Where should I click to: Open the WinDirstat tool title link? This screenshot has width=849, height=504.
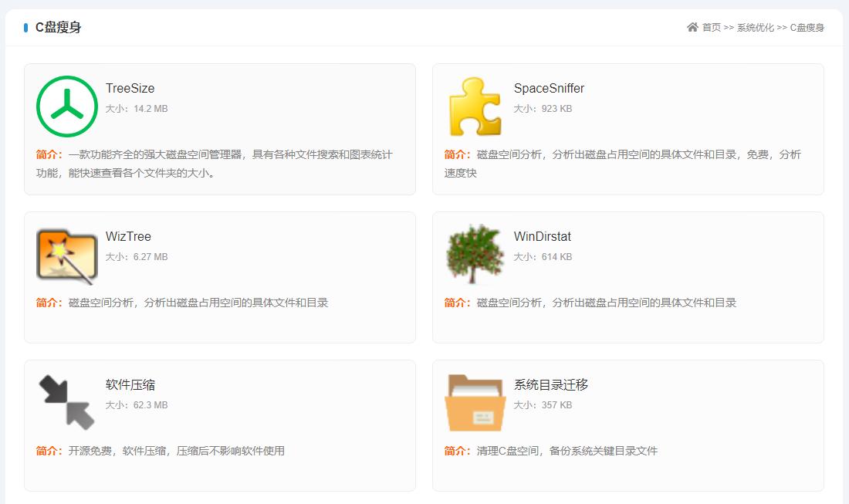tap(543, 236)
